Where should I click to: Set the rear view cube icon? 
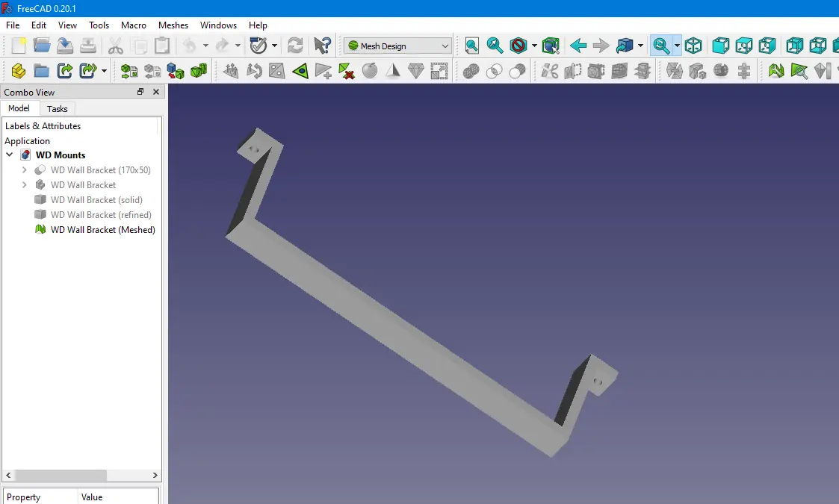pos(794,46)
